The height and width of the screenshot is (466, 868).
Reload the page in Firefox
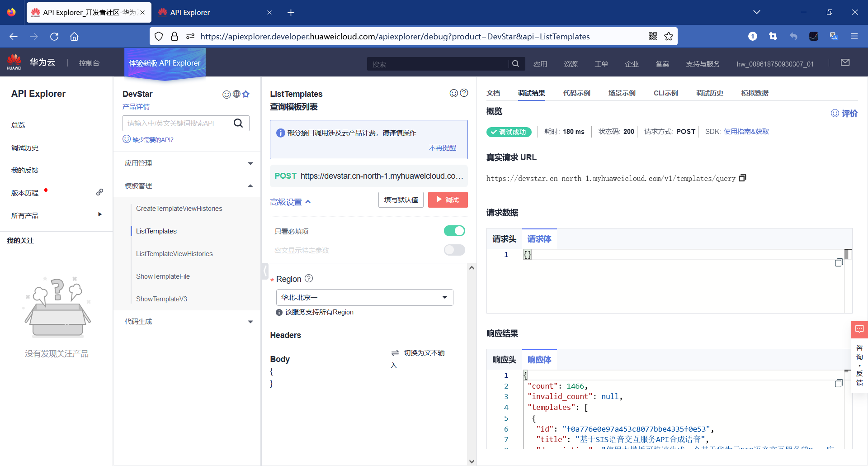click(x=54, y=37)
